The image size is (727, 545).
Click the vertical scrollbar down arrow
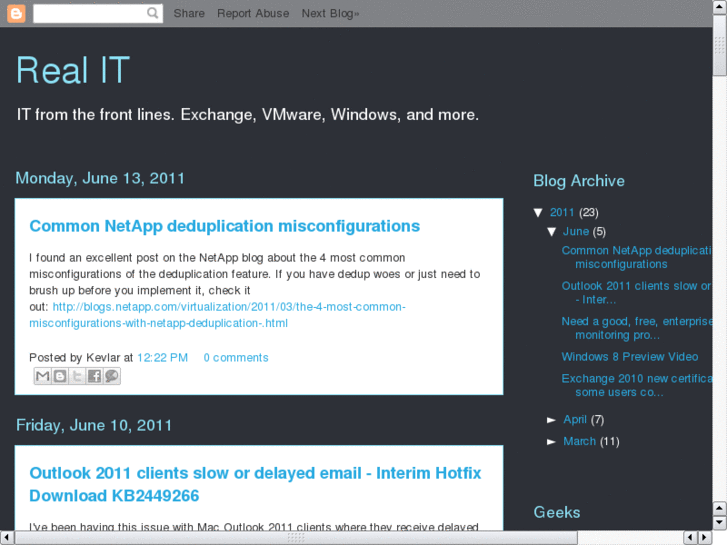pos(720,523)
